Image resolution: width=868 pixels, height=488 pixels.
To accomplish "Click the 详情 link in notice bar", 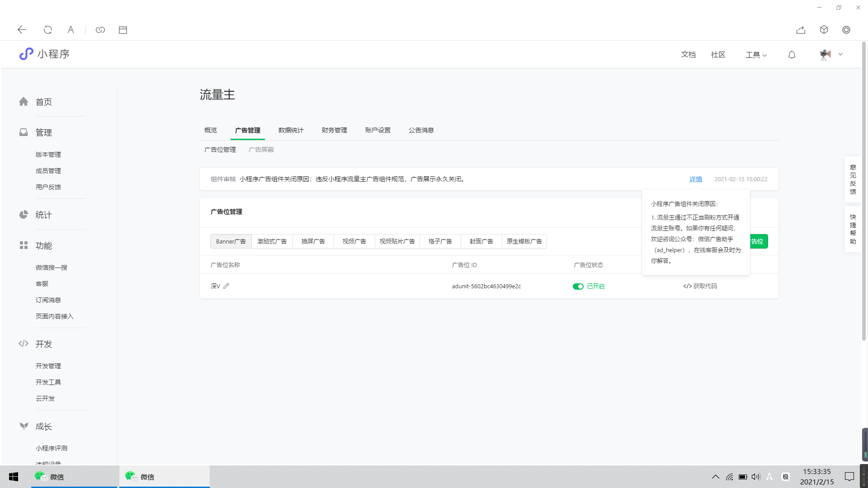I will (695, 179).
